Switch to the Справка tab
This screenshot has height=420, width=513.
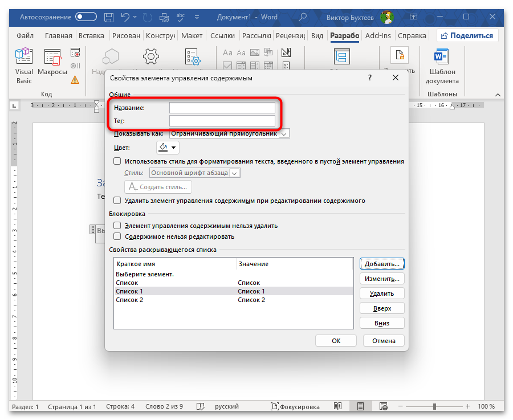coord(412,35)
